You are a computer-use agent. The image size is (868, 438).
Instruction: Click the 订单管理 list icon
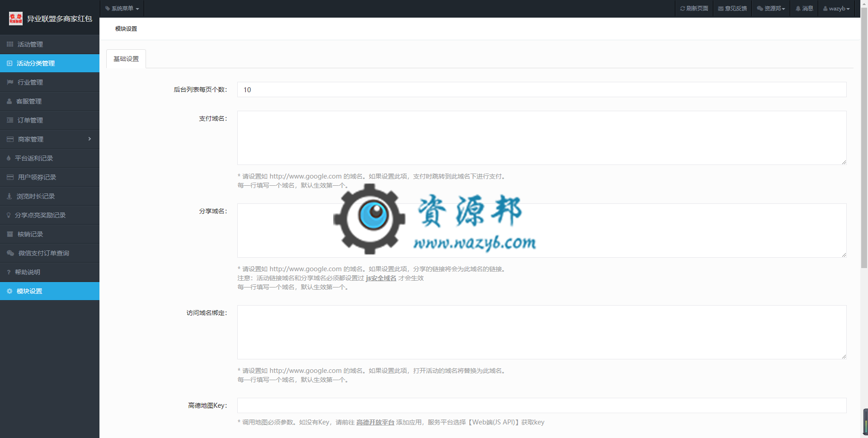tap(10, 120)
